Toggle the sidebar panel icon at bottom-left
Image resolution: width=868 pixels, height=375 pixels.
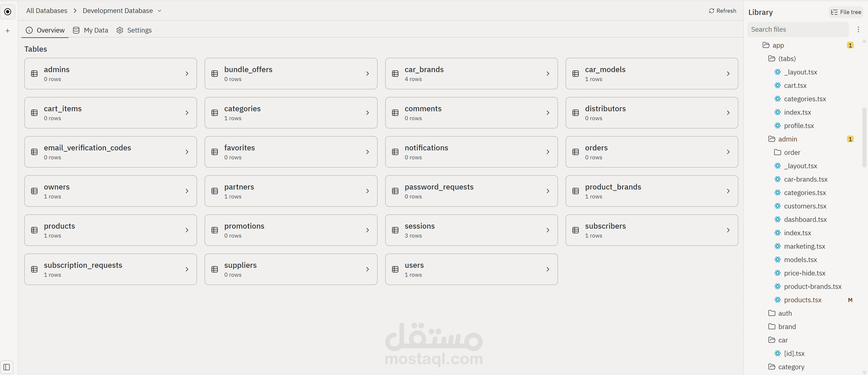coord(7,367)
